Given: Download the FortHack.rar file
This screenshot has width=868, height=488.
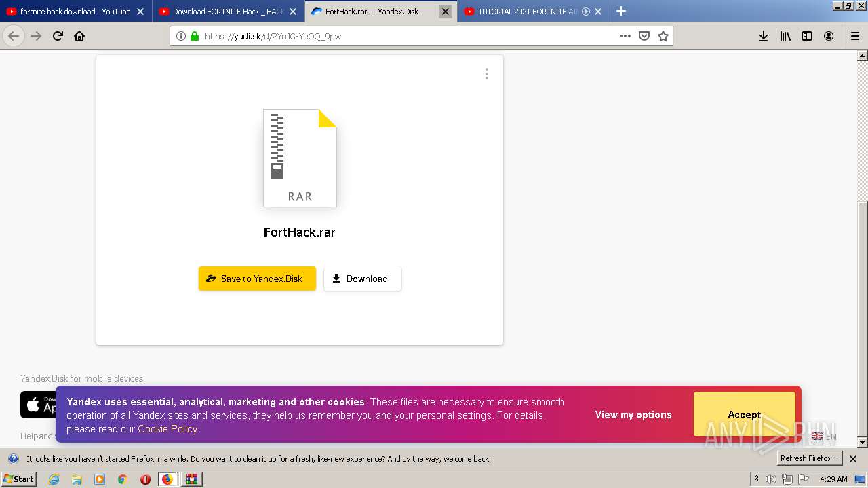Looking at the screenshot, I should [363, 279].
